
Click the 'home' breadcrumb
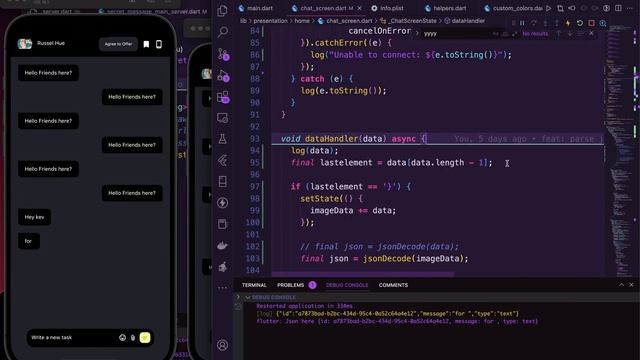click(302, 21)
